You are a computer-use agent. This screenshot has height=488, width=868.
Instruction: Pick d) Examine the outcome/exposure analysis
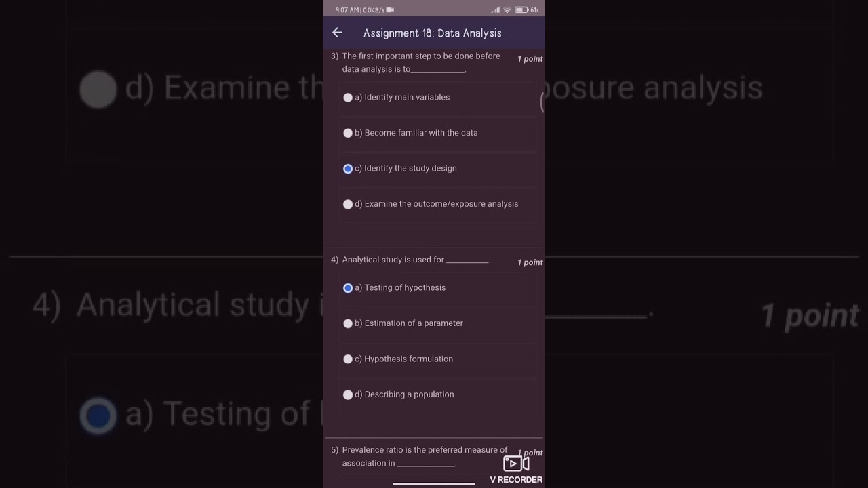click(x=348, y=204)
